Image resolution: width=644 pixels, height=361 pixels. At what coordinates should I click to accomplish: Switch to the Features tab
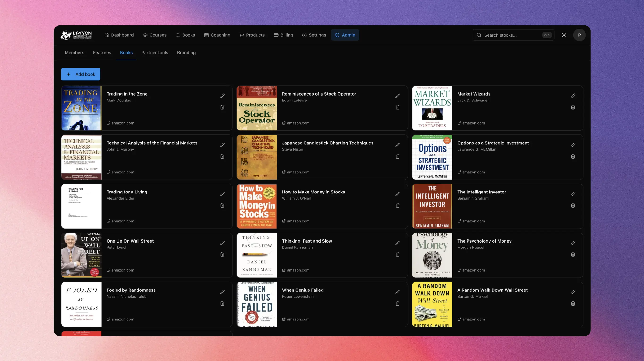[x=102, y=53]
